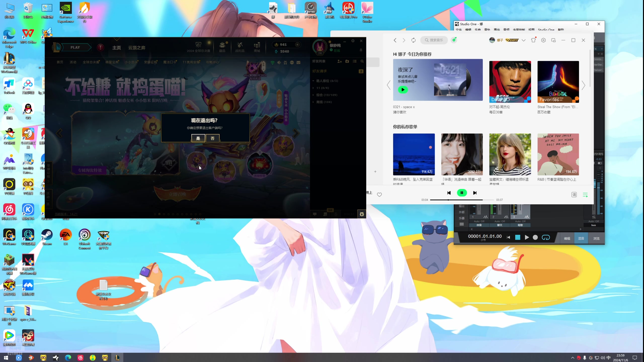Switch Studio One to 编辑 view
Image resolution: width=644 pixels, height=362 pixels.
coord(567,238)
